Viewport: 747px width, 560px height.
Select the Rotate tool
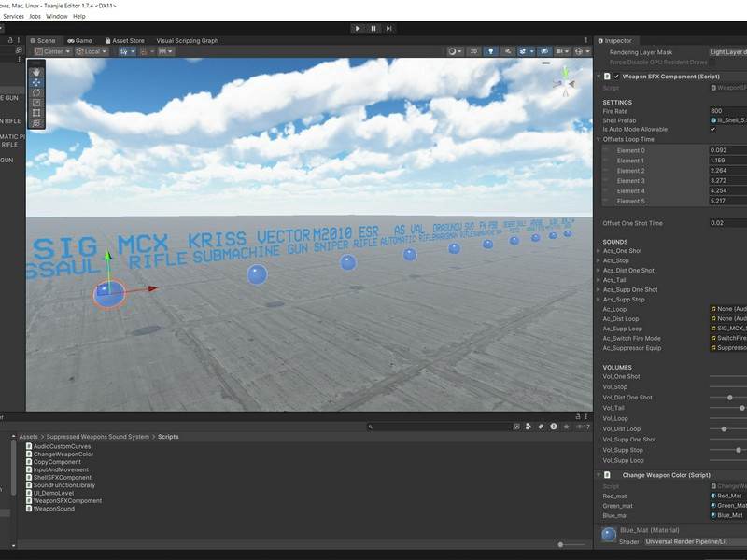point(36,92)
